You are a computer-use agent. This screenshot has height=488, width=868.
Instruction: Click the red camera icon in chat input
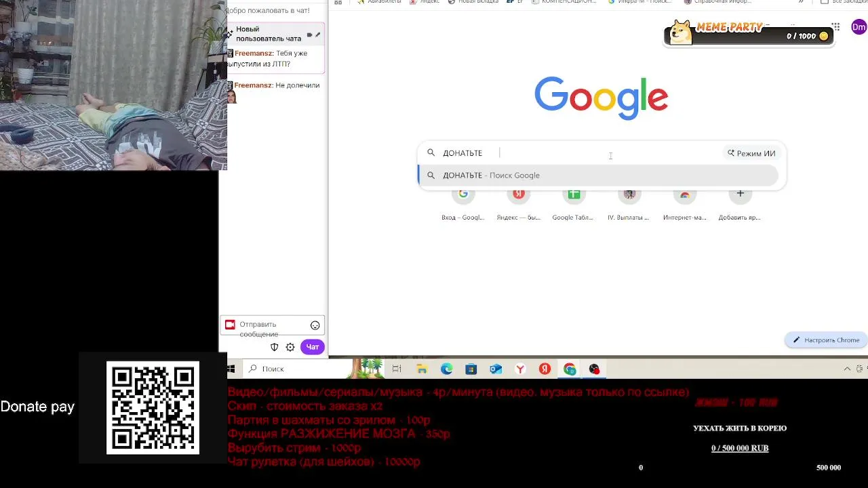click(230, 325)
